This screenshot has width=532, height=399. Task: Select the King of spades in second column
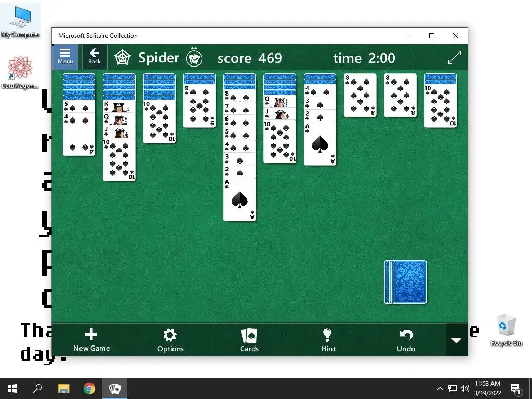click(x=119, y=107)
